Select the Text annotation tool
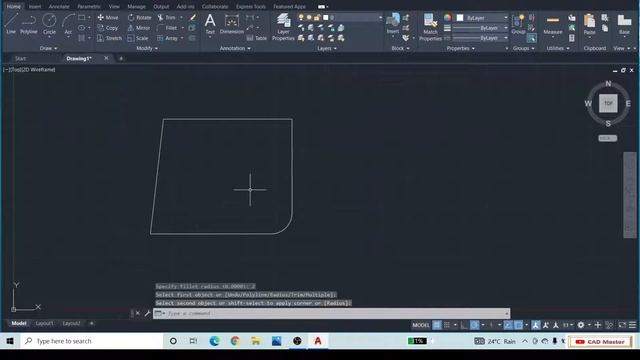This screenshot has height=360, width=640. click(x=210, y=23)
